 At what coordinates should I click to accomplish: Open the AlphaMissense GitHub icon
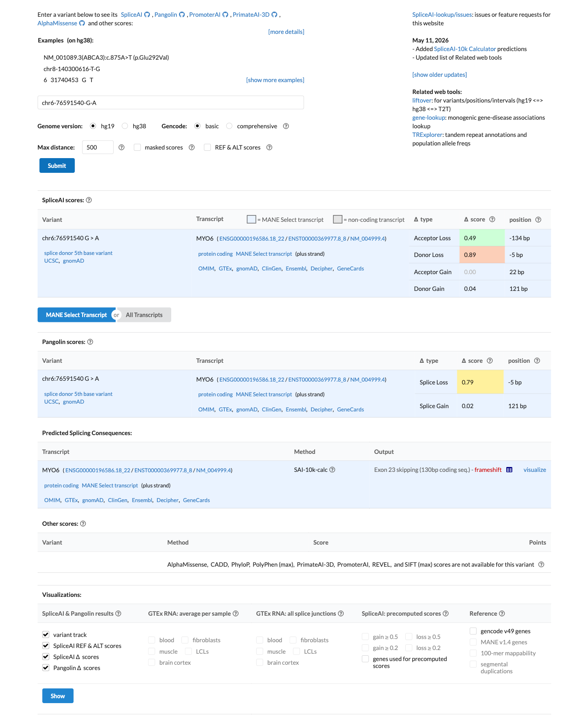[x=82, y=23]
